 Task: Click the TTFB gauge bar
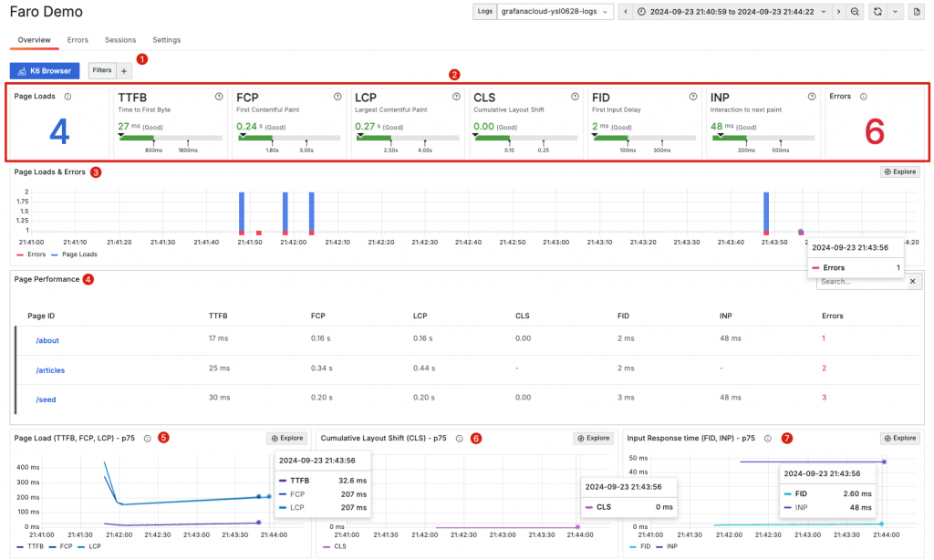(x=171, y=139)
